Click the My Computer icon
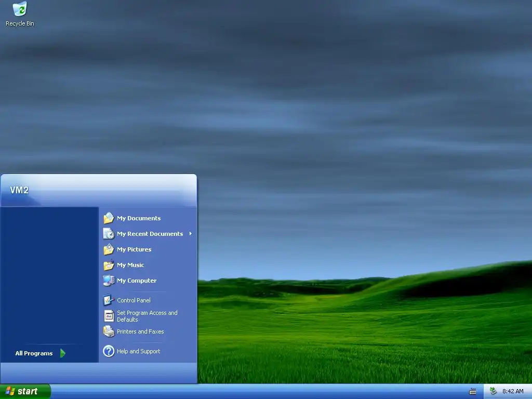This screenshot has height=399, width=532. coord(109,280)
